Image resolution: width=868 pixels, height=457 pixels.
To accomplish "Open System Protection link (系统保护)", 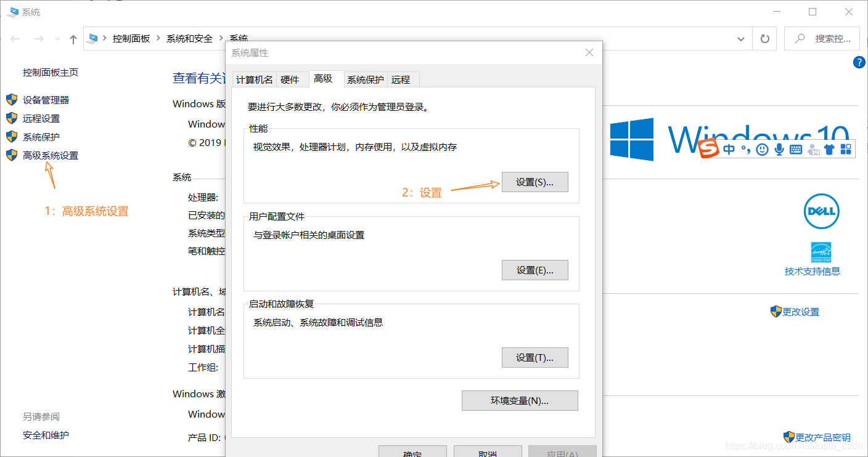I will (x=41, y=137).
